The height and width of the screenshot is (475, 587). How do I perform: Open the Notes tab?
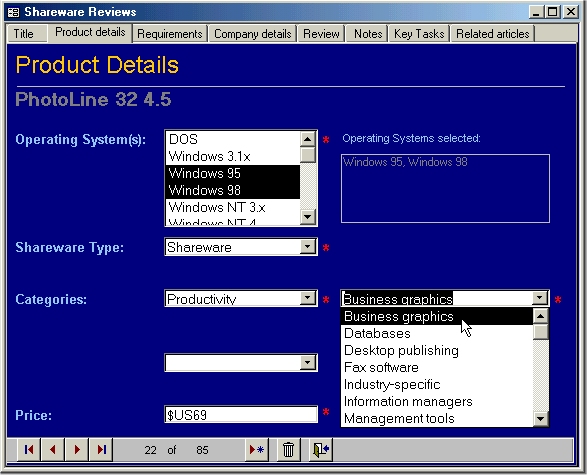click(368, 34)
